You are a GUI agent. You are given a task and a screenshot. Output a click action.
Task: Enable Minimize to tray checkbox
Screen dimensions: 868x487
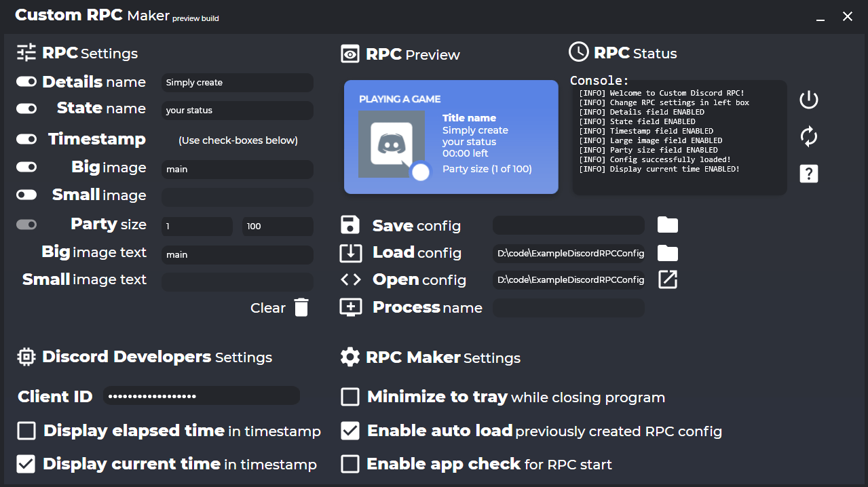(x=350, y=397)
